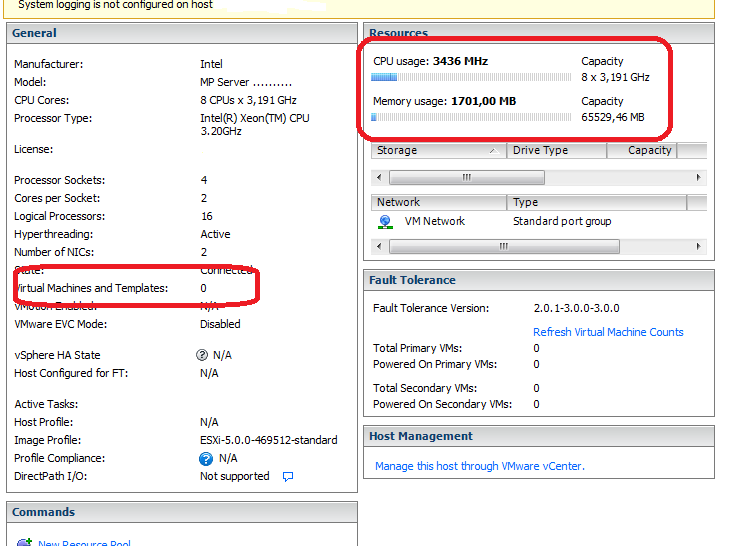
Task: Click the Fault Tolerance Version value 2.0.1-3.0.0-3.0.0
Action: [577, 308]
